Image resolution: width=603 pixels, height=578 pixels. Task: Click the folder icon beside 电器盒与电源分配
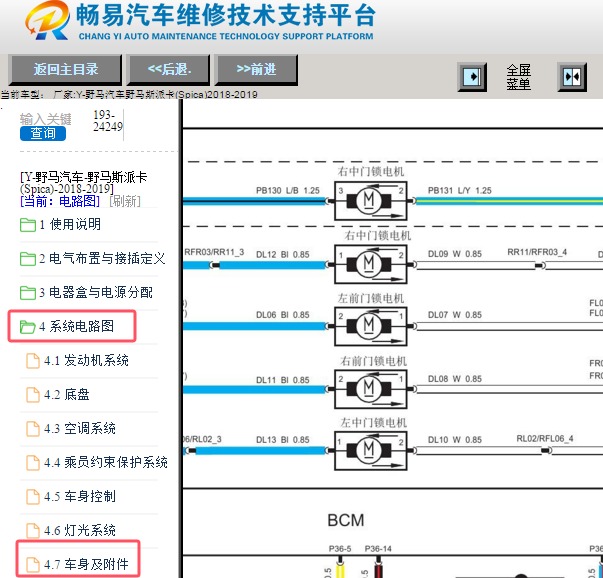(28, 293)
